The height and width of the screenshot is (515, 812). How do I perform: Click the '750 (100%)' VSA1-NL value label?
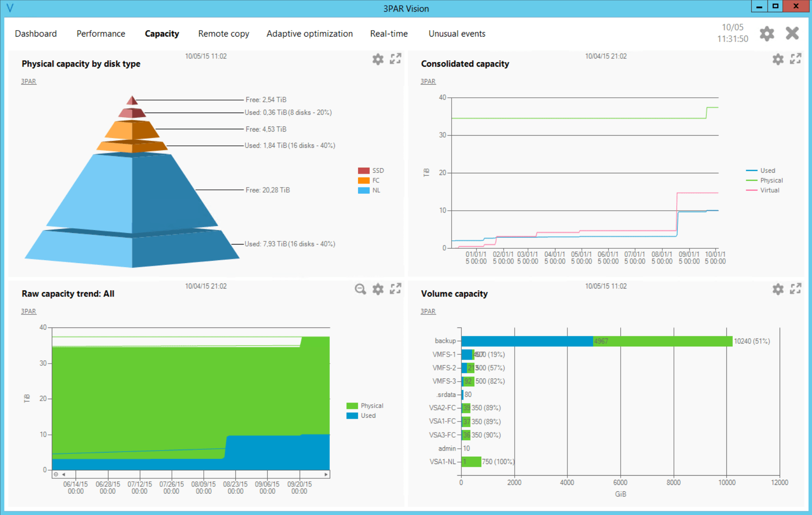tap(498, 462)
